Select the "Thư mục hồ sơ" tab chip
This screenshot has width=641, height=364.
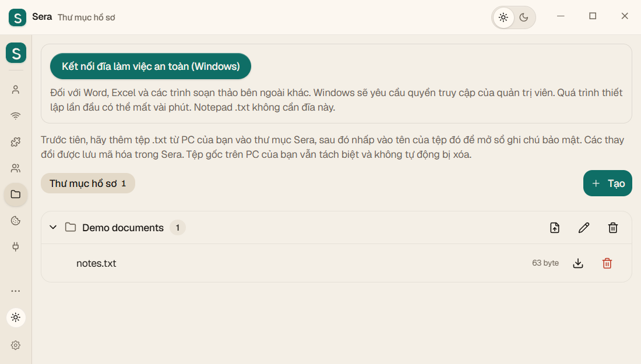click(88, 183)
